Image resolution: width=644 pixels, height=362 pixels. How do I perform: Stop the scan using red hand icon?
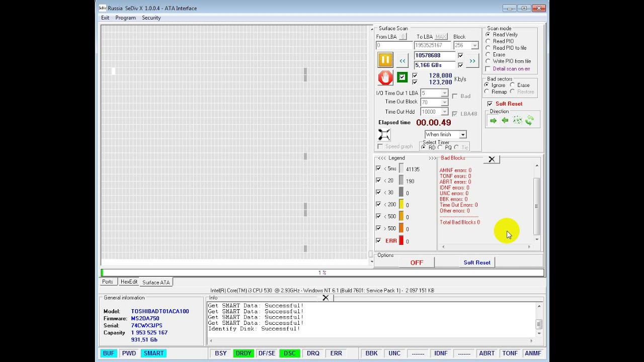(x=385, y=77)
